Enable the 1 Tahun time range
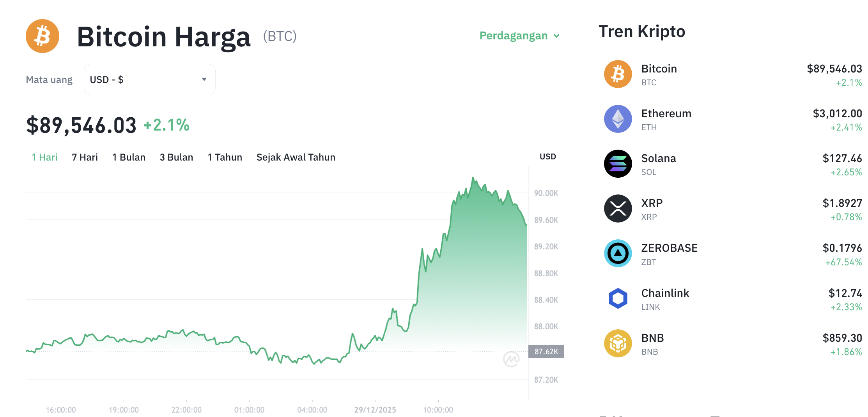Image resolution: width=868 pixels, height=417 pixels. (x=225, y=157)
